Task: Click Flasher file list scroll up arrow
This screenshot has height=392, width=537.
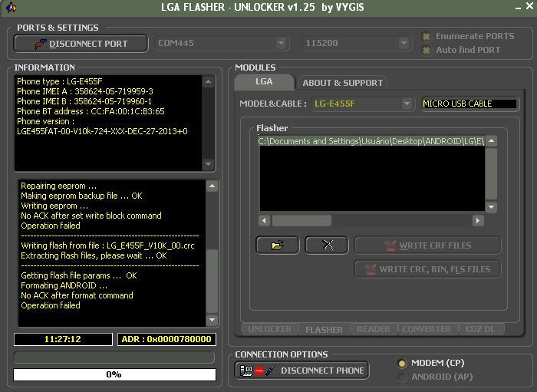Action: click(x=492, y=140)
